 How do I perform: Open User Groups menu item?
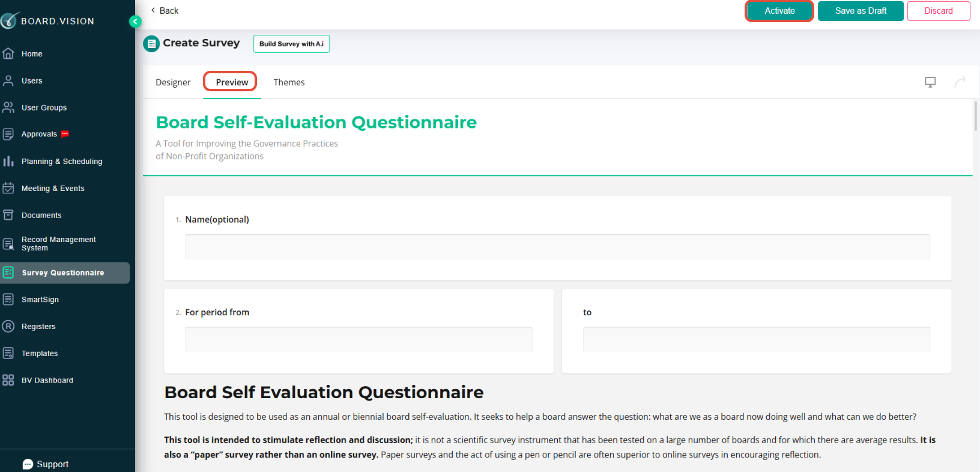[44, 107]
